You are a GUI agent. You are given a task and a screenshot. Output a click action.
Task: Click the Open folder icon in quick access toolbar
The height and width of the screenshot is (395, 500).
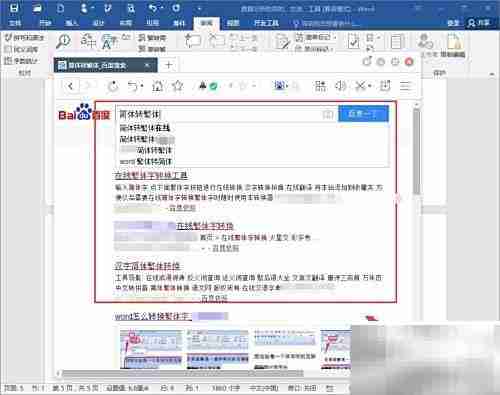[37, 8]
